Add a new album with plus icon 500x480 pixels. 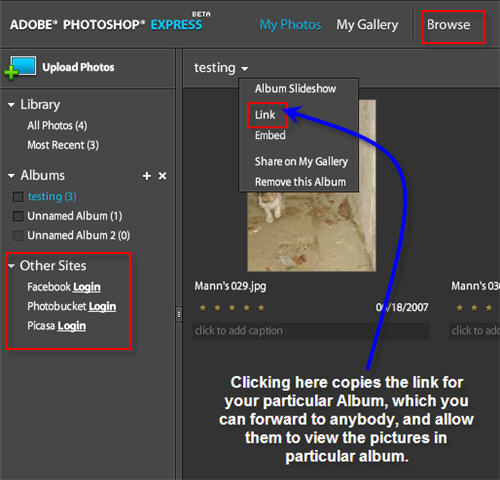pyautogui.click(x=147, y=176)
